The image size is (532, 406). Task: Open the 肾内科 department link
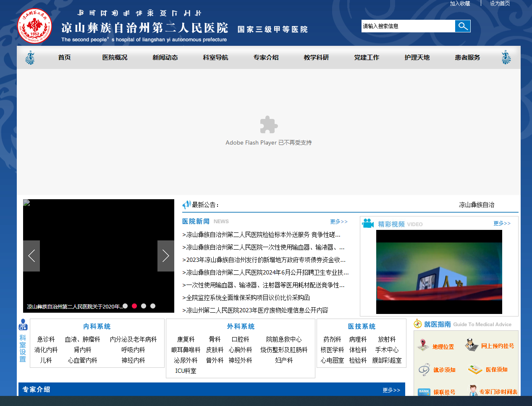point(82,350)
